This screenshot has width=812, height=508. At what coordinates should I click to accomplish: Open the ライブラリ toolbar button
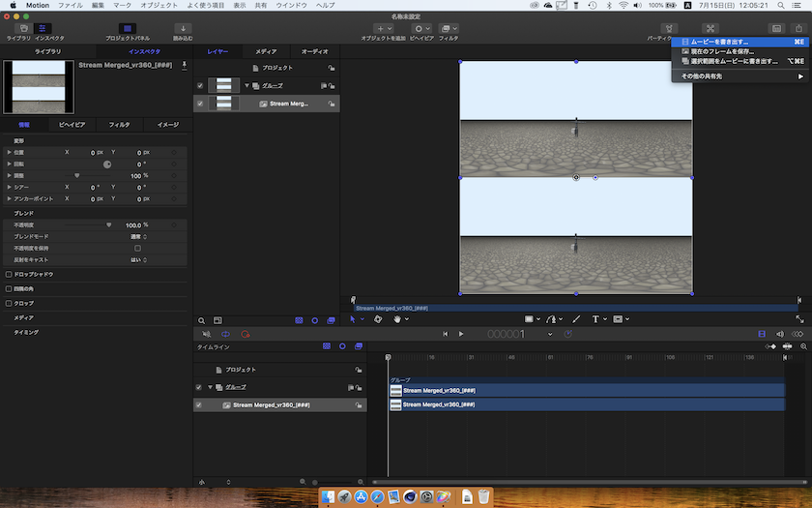pos(23,28)
